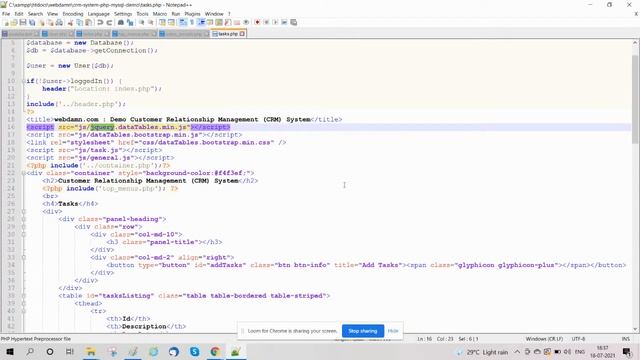Click Windows (CR LF) in status bar

pos(544,339)
